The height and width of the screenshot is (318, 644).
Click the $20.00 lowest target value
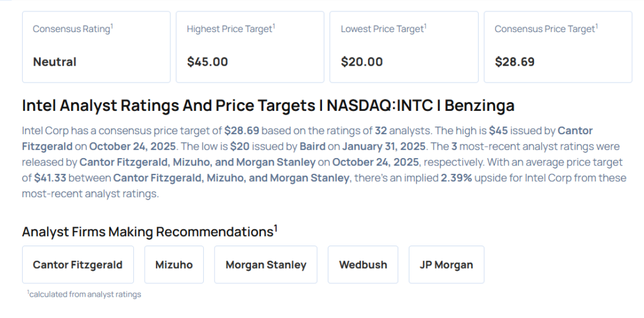(x=362, y=62)
